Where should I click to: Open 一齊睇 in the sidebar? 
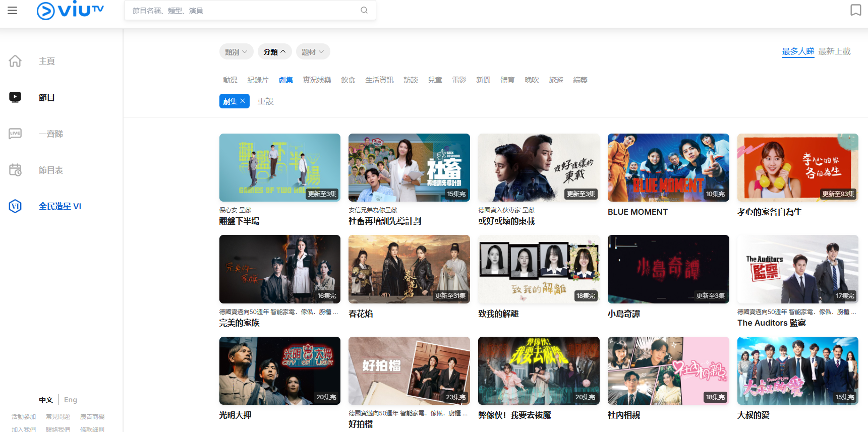pyautogui.click(x=51, y=134)
